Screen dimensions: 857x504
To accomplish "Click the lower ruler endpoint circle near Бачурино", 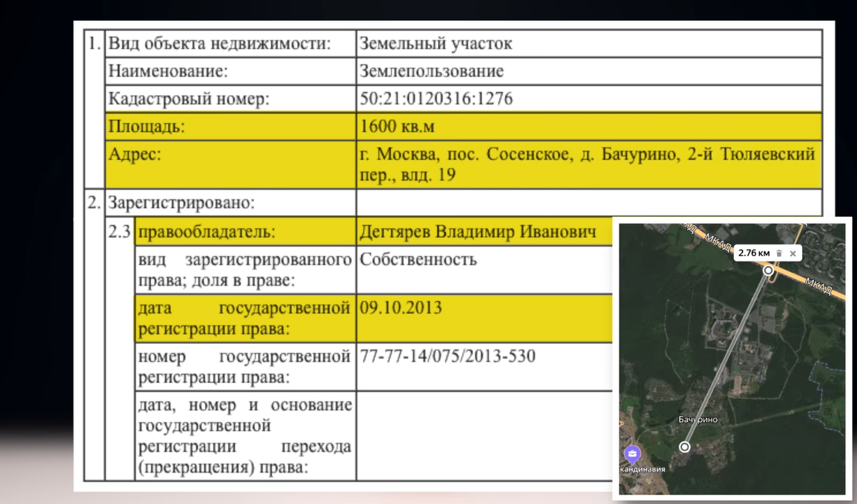I will [x=684, y=447].
